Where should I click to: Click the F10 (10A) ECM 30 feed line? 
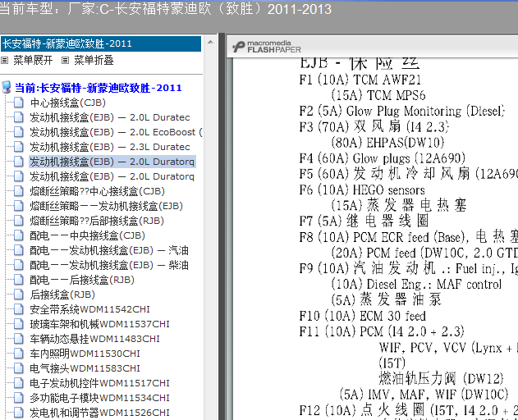(x=362, y=316)
